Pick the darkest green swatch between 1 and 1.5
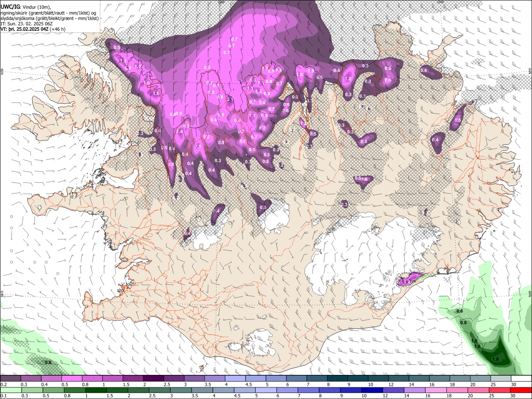The width and height of the screenshot is (532, 399). pos(96,390)
